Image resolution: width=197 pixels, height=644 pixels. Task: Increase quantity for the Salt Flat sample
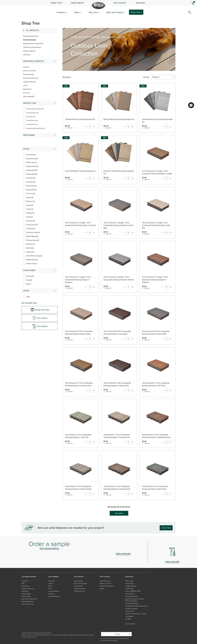coord(171,233)
